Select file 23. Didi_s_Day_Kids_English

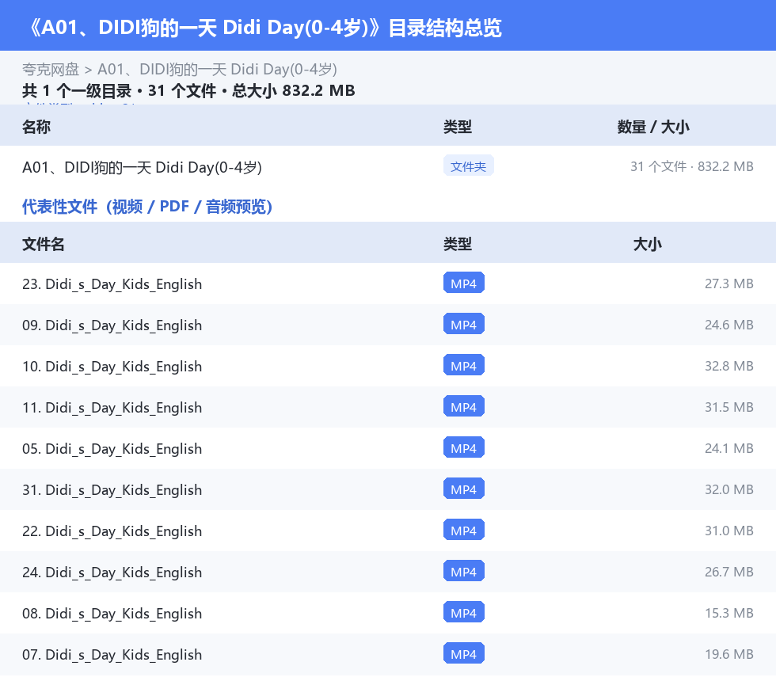(112, 284)
